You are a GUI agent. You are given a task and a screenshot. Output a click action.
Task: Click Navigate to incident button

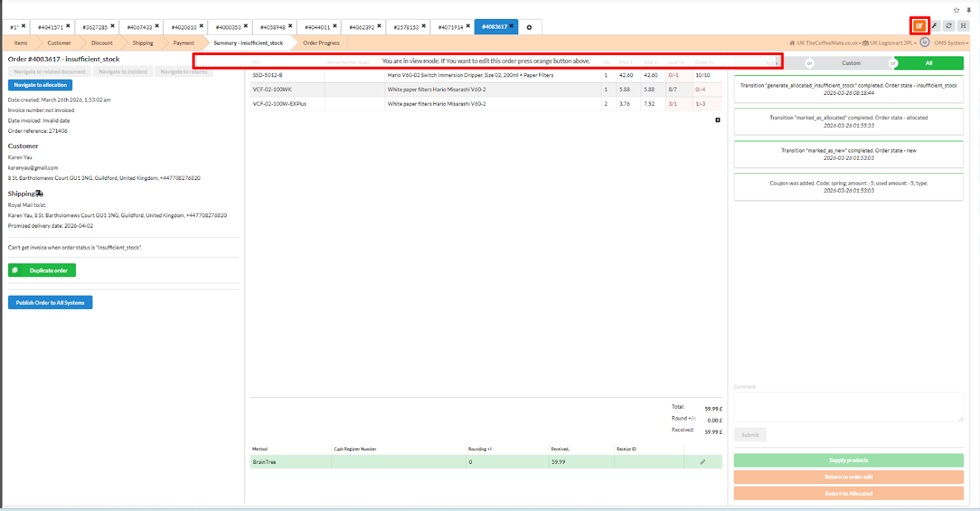pos(123,72)
